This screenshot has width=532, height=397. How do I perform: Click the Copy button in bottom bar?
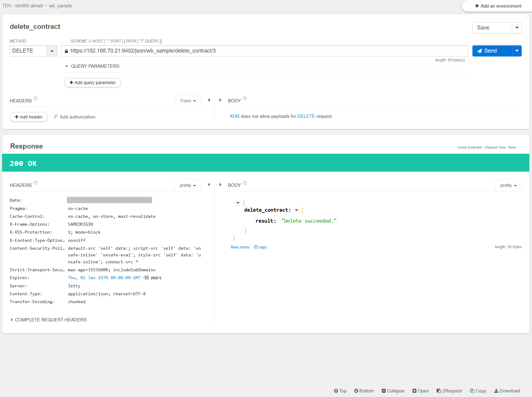click(x=478, y=391)
